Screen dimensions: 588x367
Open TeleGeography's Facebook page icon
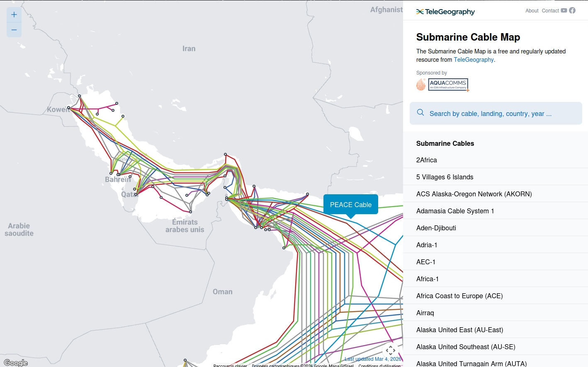[x=572, y=11]
